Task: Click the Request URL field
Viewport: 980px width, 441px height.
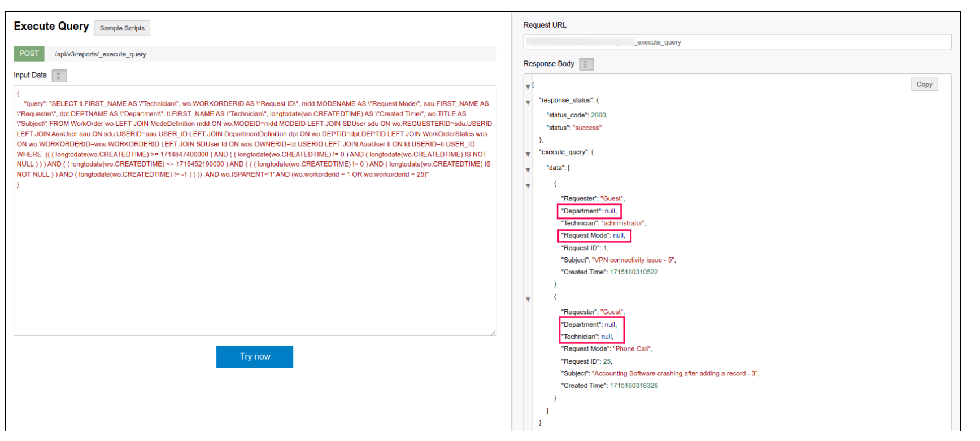Action: 737,42
